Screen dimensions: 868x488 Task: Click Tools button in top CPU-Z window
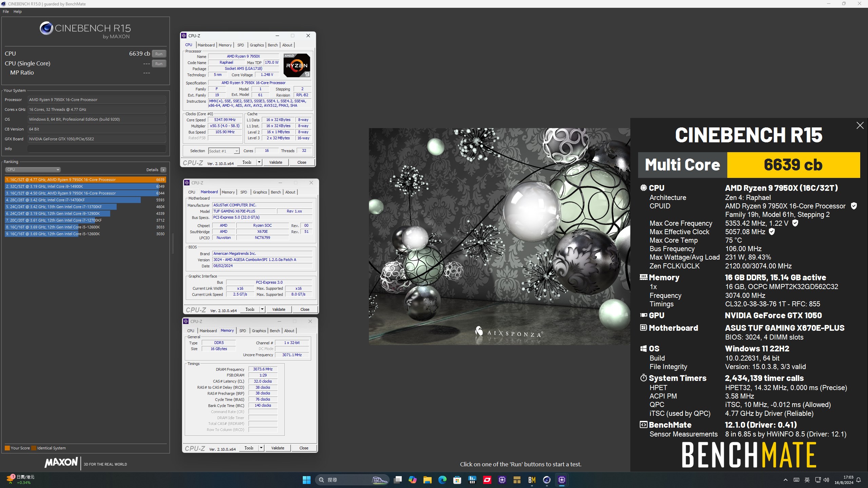point(247,162)
